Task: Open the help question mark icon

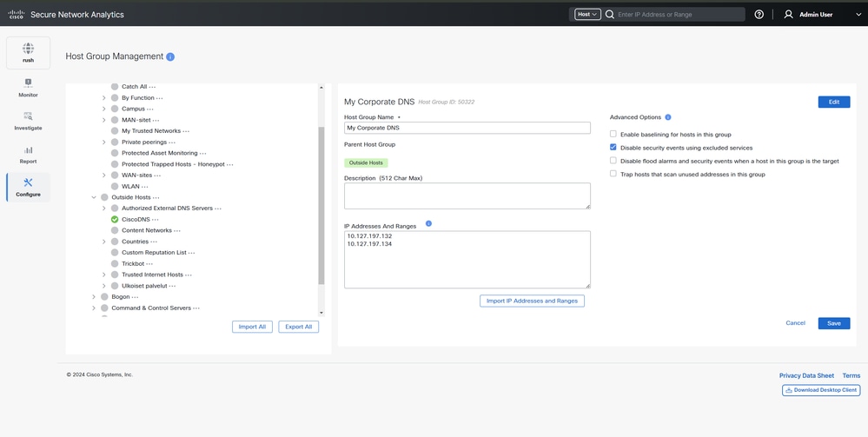Action: [x=759, y=15]
